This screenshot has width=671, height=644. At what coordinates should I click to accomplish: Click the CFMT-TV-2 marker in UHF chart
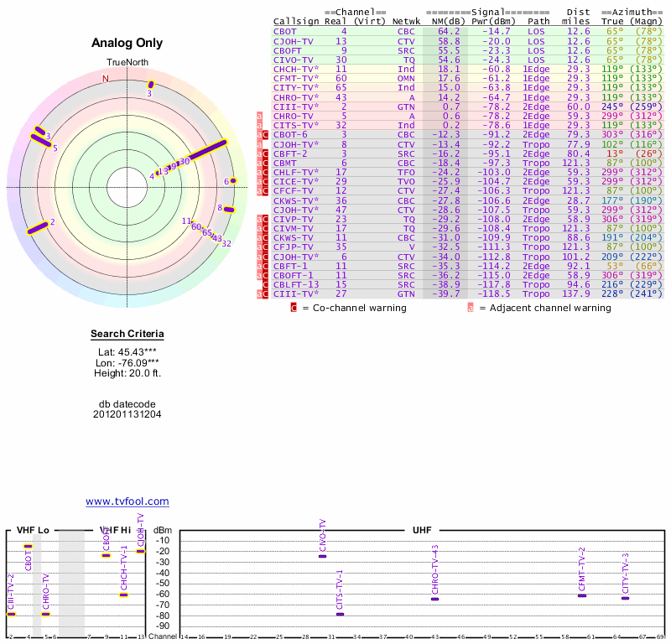pos(582,595)
